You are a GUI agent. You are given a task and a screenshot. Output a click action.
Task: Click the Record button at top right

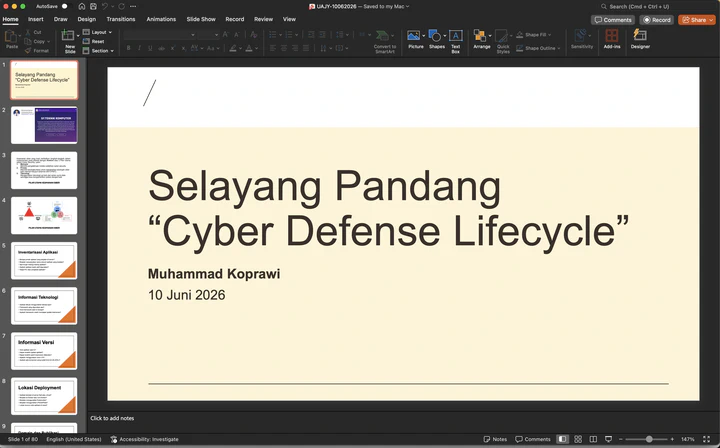(657, 20)
